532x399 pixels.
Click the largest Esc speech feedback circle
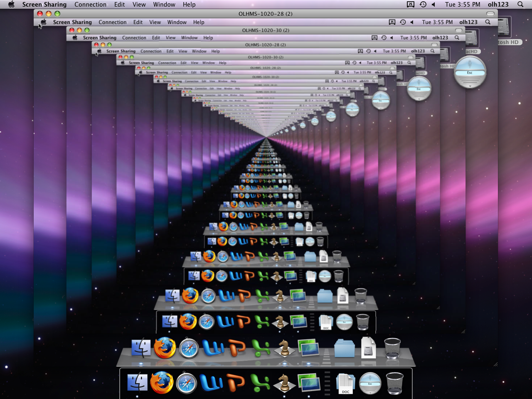(x=470, y=72)
